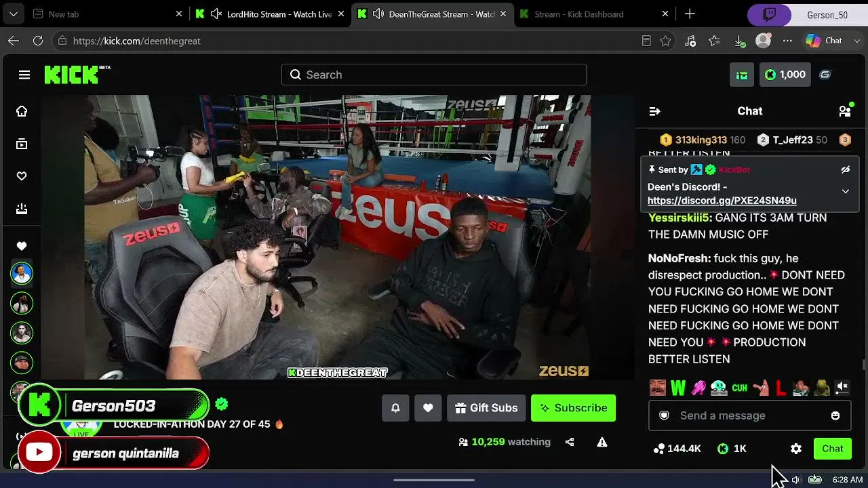This screenshot has height=488, width=868.
Task: Pick the green CUH emote
Action: tap(740, 388)
